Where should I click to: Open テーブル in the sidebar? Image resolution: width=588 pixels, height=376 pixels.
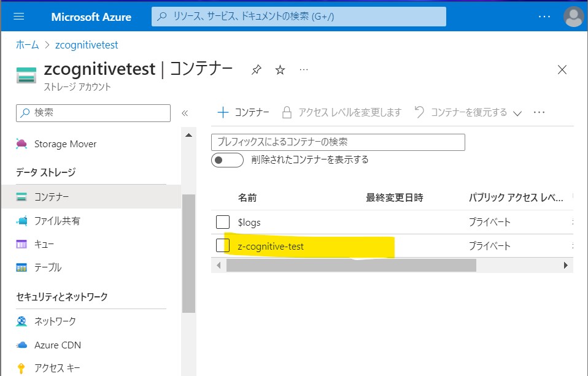(48, 267)
